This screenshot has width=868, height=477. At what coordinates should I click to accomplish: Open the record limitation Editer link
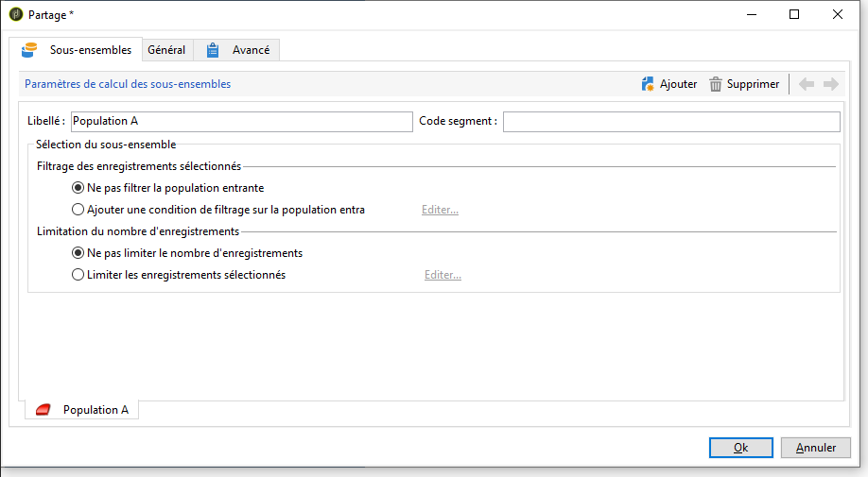[443, 275]
